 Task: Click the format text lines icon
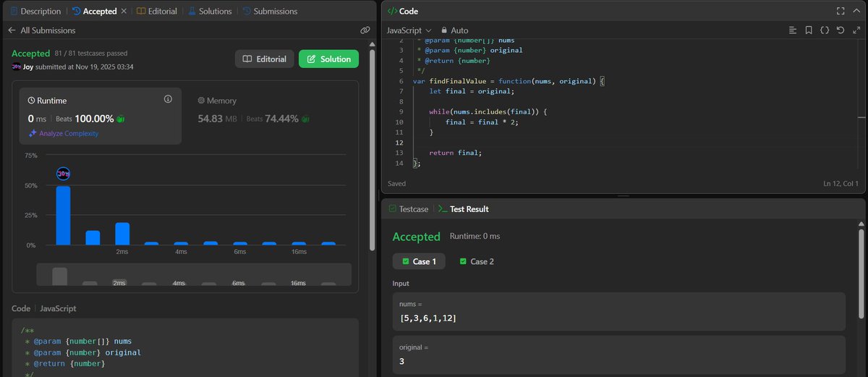[793, 30]
